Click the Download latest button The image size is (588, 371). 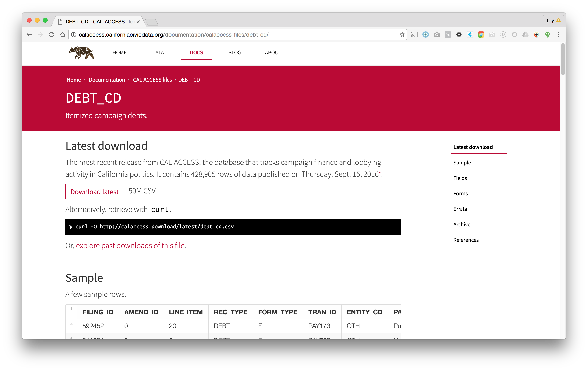(x=94, y=192)
